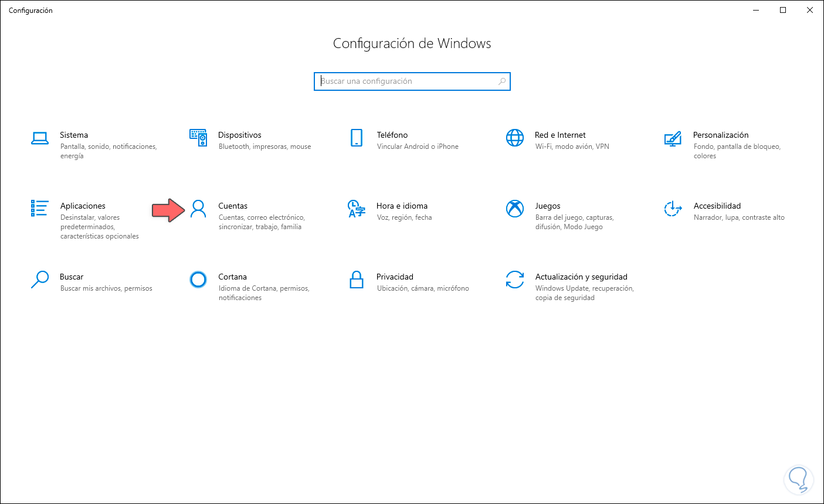Select the Hora e idioma clock icon
The image size is (824, 504).
coord(357,209)
